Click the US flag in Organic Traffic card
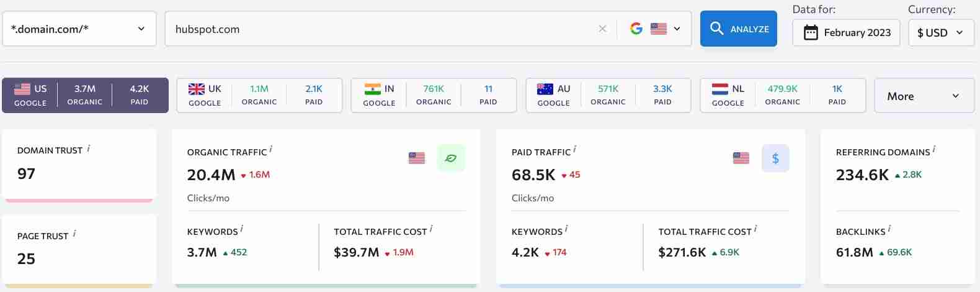The width and height of the screenshot is (980, 292). [417, 158]
